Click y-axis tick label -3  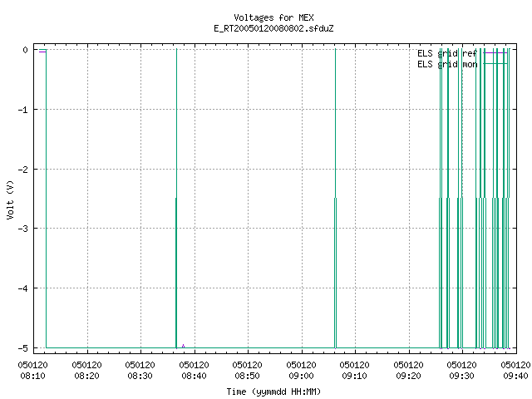[23, 229]
